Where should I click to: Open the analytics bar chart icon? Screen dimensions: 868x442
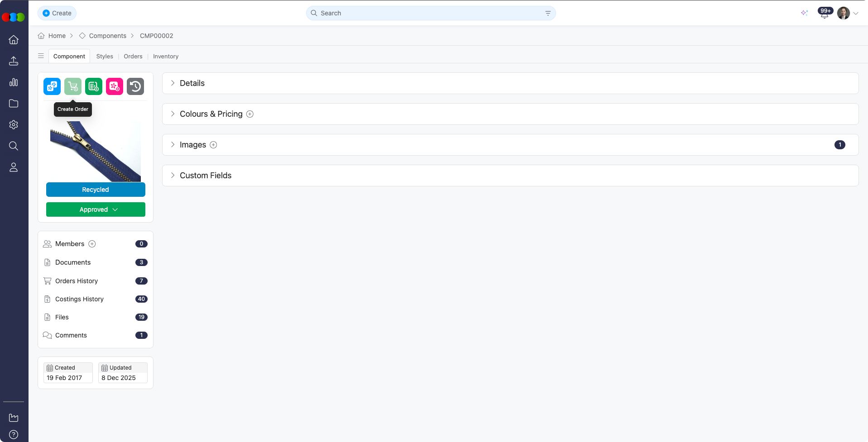pos(14,82)
